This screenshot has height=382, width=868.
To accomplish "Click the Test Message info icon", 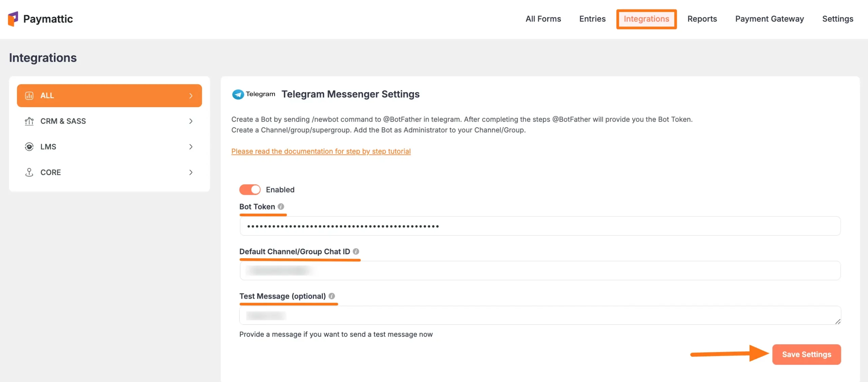I will (332, 296).
